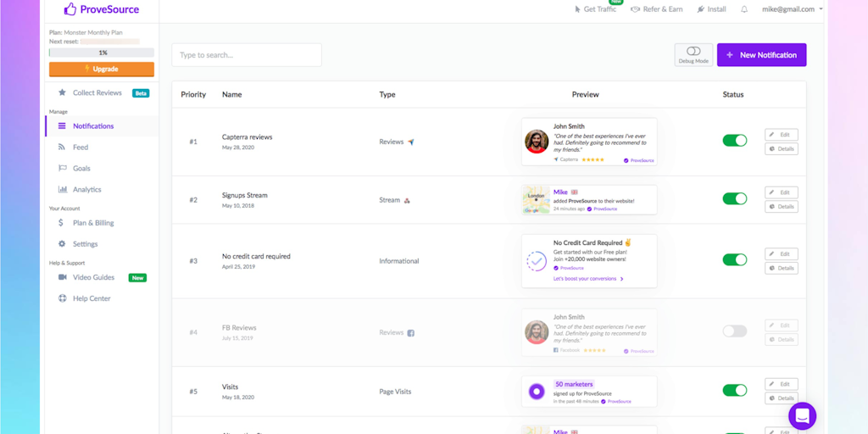The width and height of the screenshot is (868, 434).
Task: View Details for Signups Stream
Action: 782,207
